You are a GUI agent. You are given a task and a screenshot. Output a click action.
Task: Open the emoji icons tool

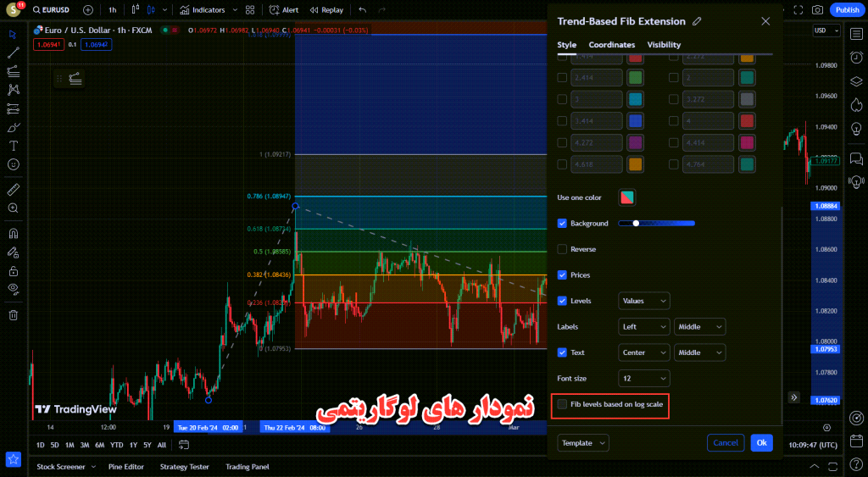tap(14, 164)
